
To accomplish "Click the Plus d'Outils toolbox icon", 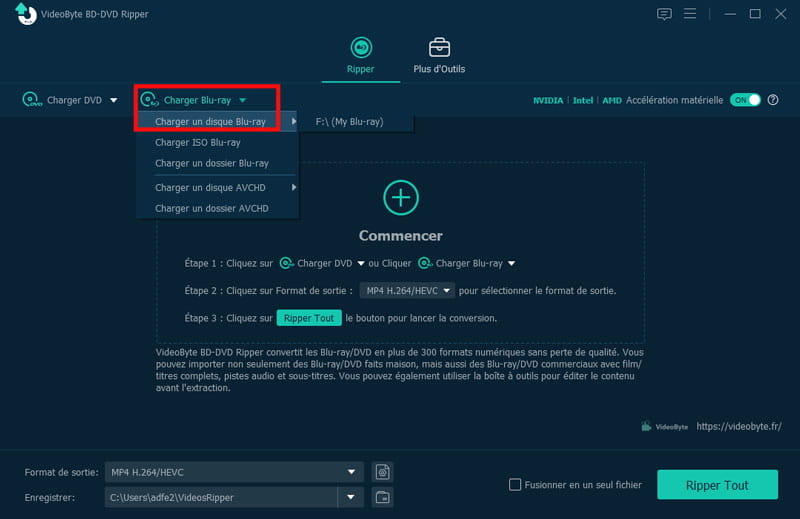I will pos(439,47).
